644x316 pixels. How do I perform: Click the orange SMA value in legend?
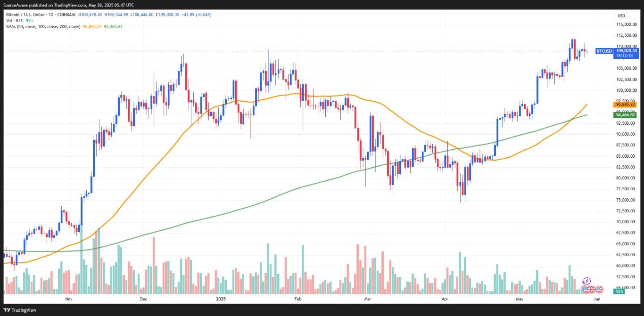[x=92, y=26]
